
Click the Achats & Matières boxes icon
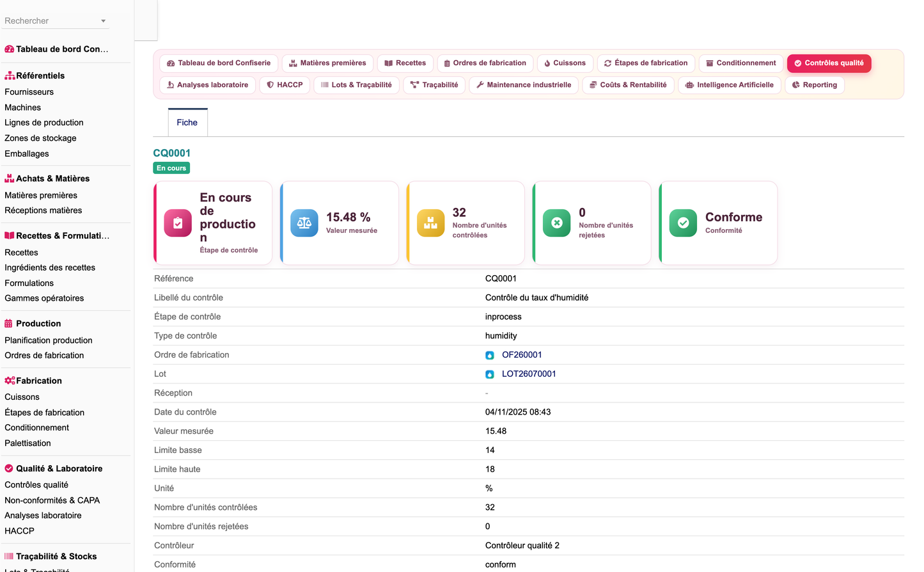tap(10, 179)
